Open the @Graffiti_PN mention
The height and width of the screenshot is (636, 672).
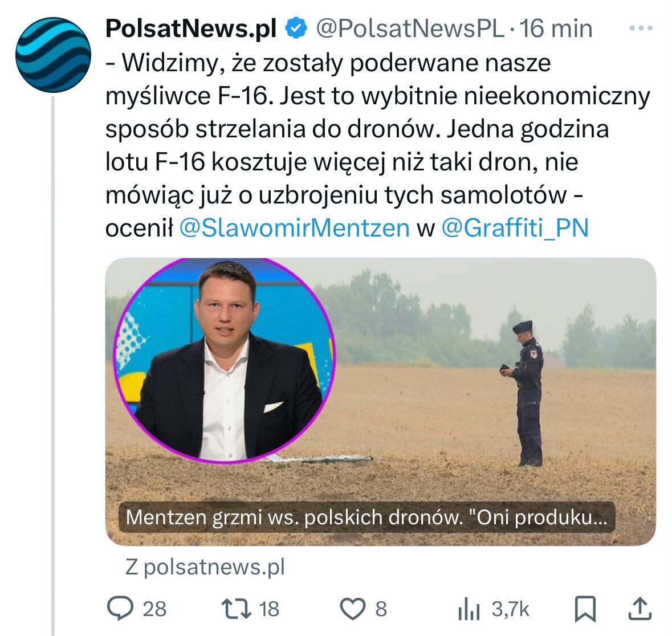pos(515,228)
